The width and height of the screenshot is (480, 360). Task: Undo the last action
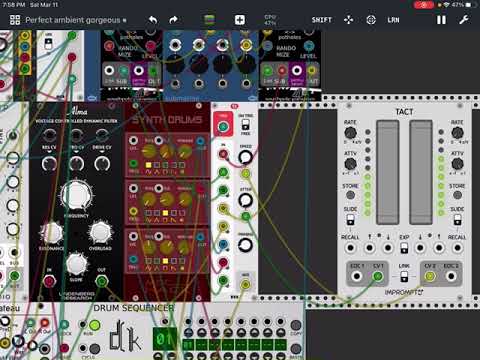153,20
